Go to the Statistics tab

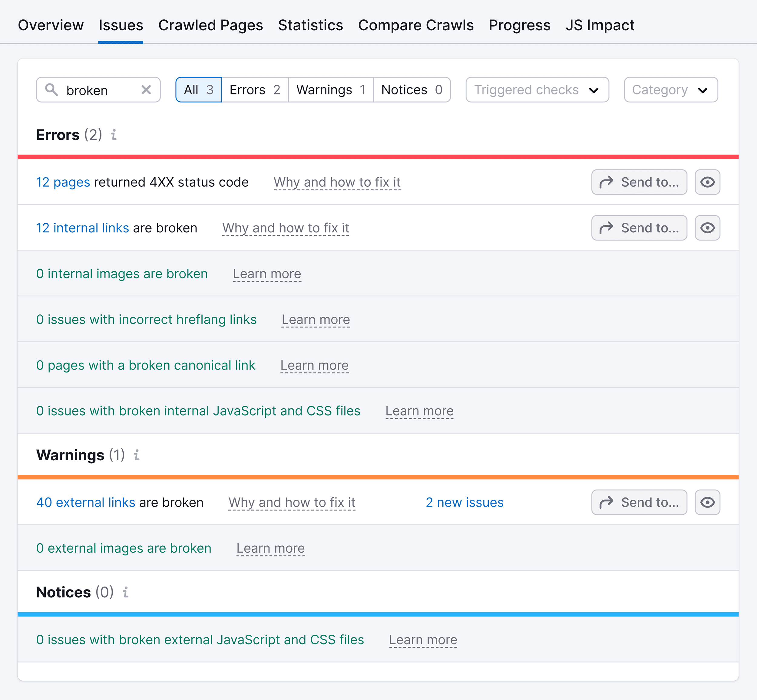310,25
